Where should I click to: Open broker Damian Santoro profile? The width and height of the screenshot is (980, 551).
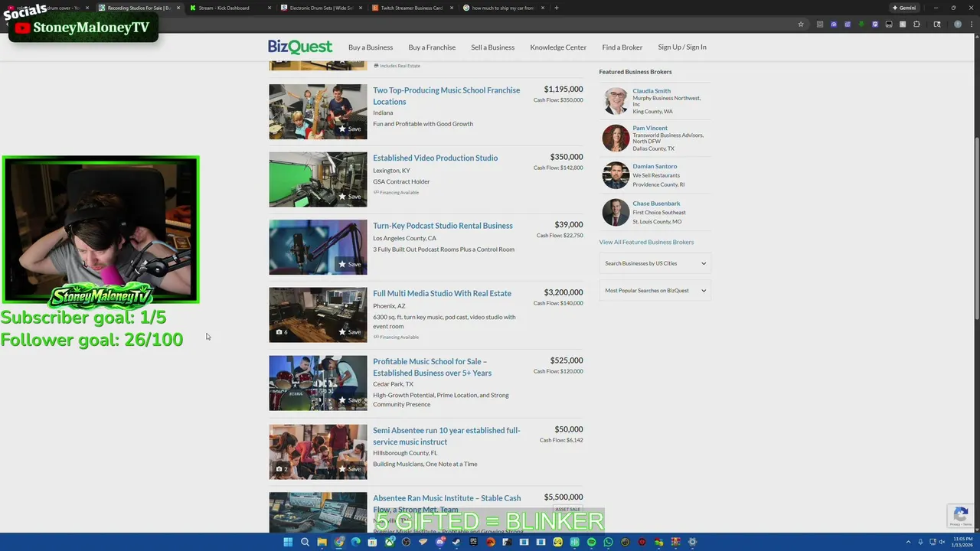pyautogui.click(x=655, y=166)
